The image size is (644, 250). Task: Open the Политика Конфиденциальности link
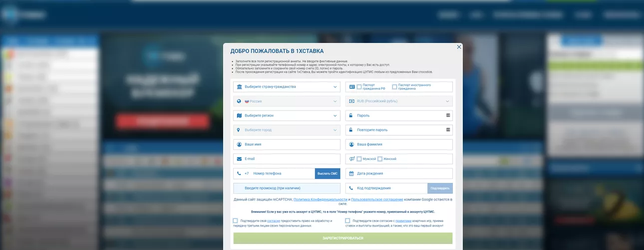coord(320,199)
